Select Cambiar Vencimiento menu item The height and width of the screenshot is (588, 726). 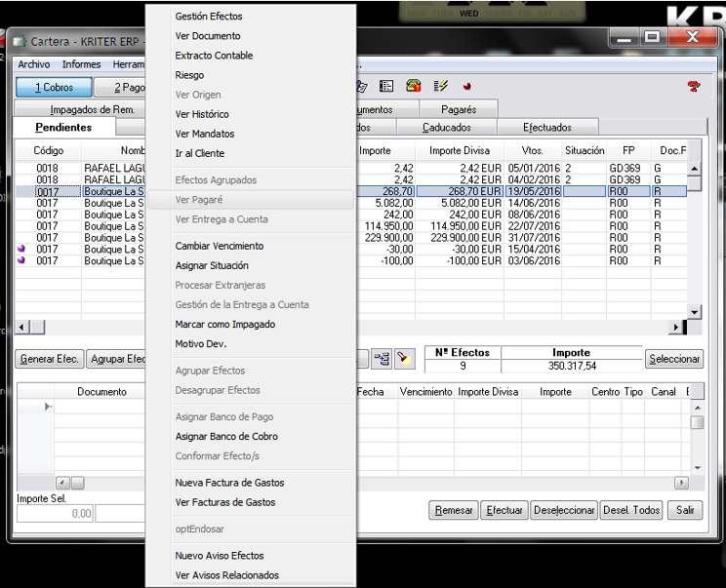pyautogui.click(x=220, y=246)
